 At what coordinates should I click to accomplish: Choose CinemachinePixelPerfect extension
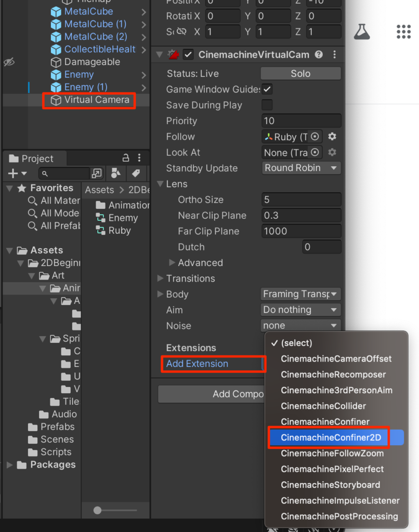(x=332, y=469)
